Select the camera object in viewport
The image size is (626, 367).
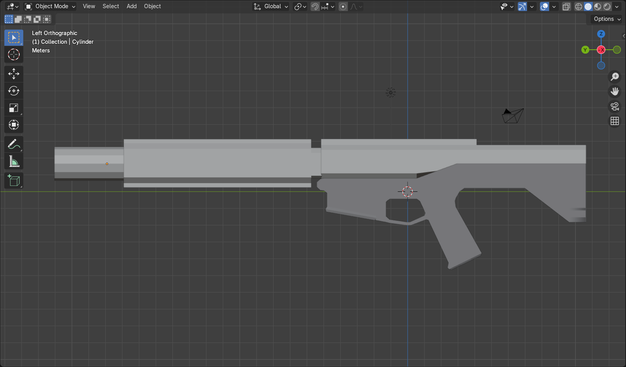(x=513, y=116)
